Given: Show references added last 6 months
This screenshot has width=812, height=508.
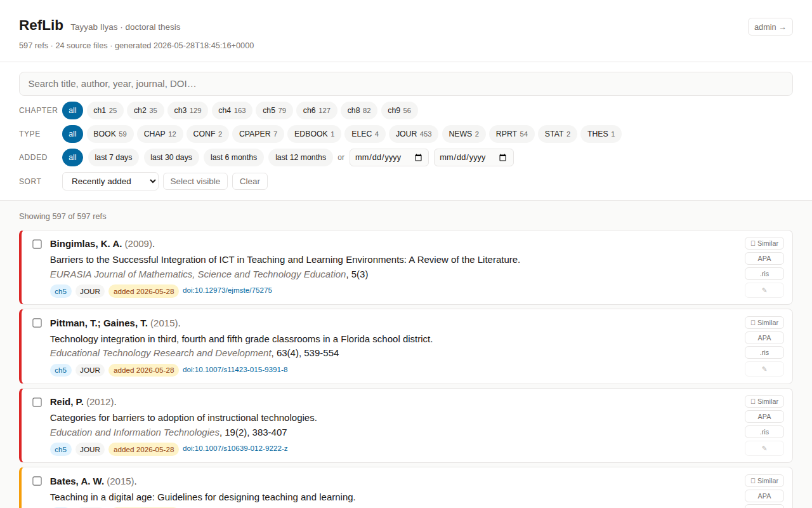Looking at the screenshot, I should [x=233, y=157].
